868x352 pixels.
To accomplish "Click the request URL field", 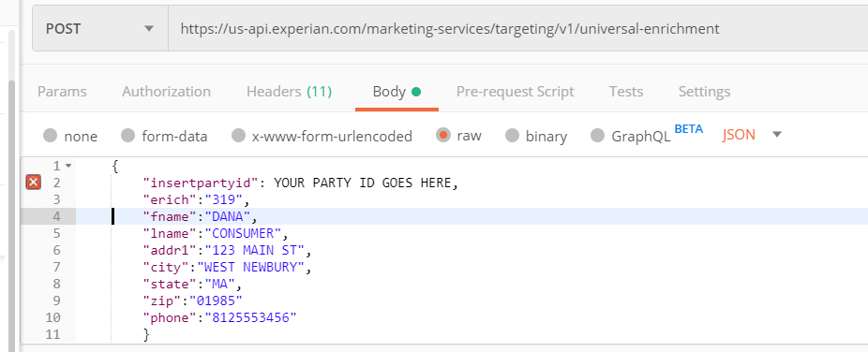I will coord(518,29).
